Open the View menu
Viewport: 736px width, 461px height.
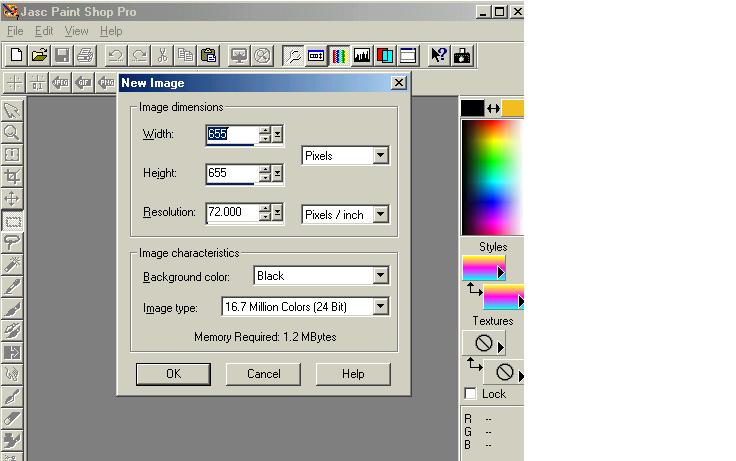[x=76, y=32]
